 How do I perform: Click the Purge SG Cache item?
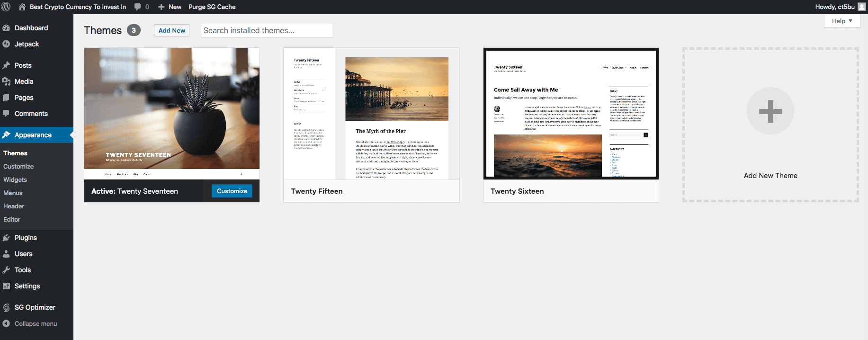click(x=212, y=7)
